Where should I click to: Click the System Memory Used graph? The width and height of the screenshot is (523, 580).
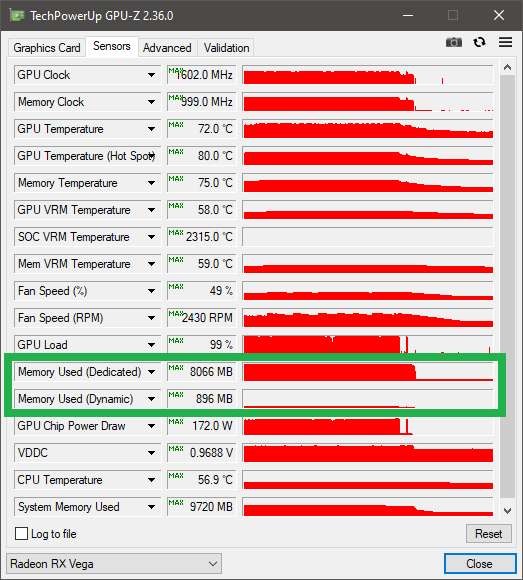coord(368,507)
